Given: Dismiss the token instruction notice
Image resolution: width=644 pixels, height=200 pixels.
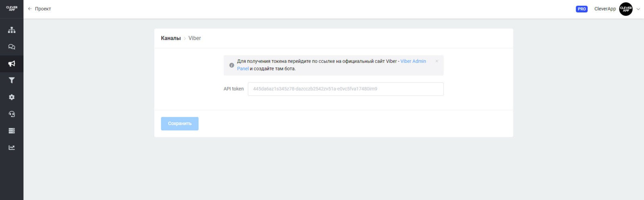Looking at the screenshot, I should click(437, 61).
